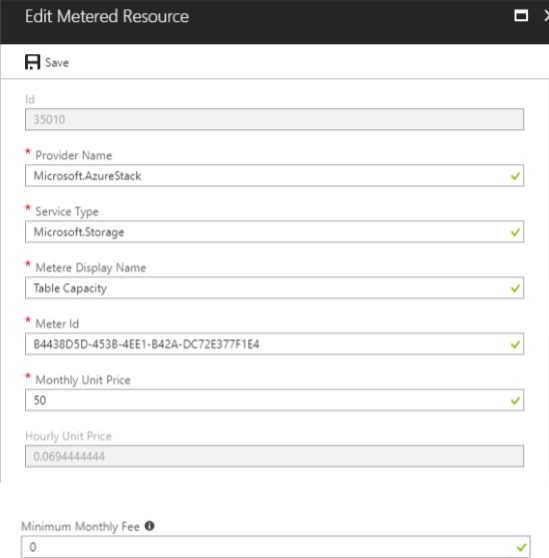Click the info icon beside Minimum Monthly Fee
The image size is (549, 558).
tap(149, 526)
